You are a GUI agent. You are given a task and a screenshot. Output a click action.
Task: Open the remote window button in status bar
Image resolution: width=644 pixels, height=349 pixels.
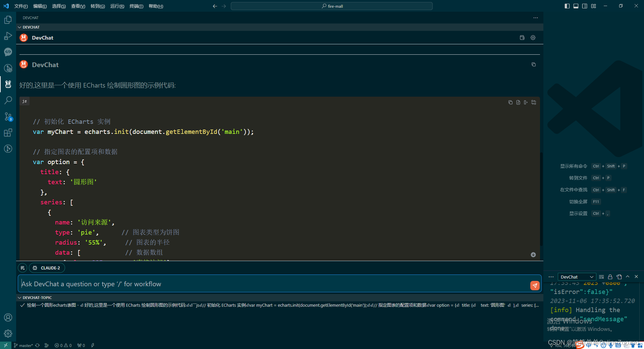click(x=6, y=345)
